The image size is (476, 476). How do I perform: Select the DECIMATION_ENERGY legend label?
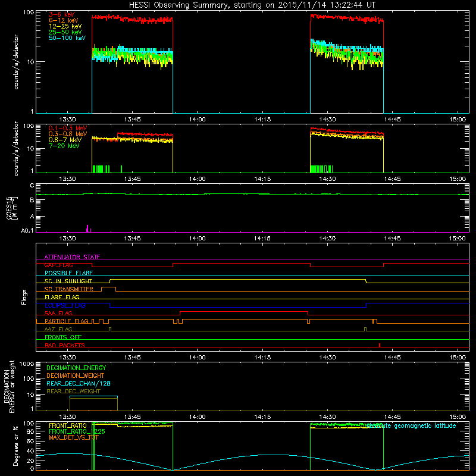click(76, 368)
